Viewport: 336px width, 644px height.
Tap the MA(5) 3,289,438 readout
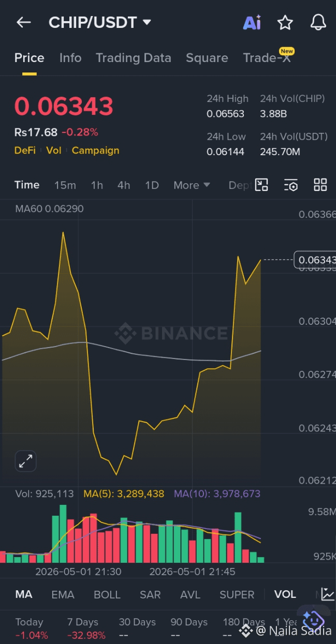124,494
